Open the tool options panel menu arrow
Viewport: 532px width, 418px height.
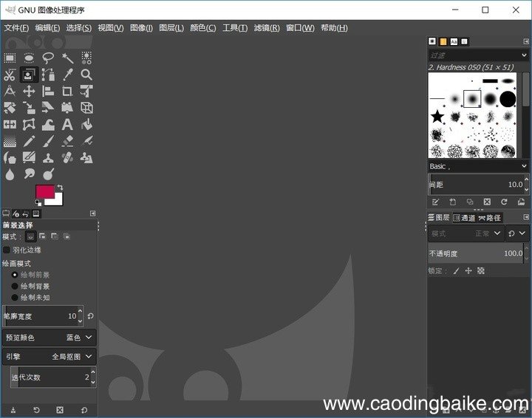[x=92, y=213]
